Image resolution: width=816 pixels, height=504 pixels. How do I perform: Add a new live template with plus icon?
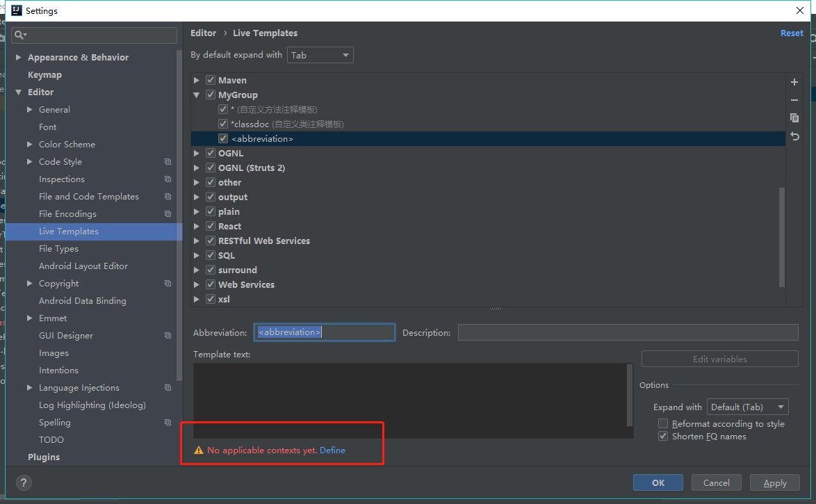pos(794,82)
